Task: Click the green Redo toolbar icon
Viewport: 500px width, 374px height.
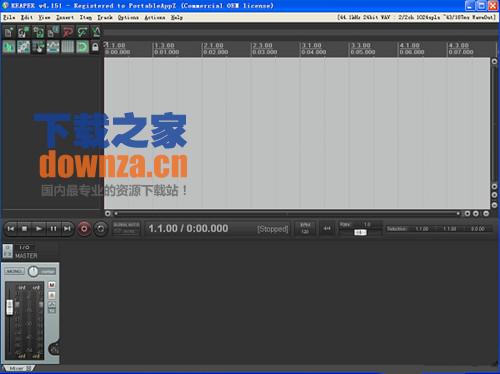Action: [x=82, y=32]
